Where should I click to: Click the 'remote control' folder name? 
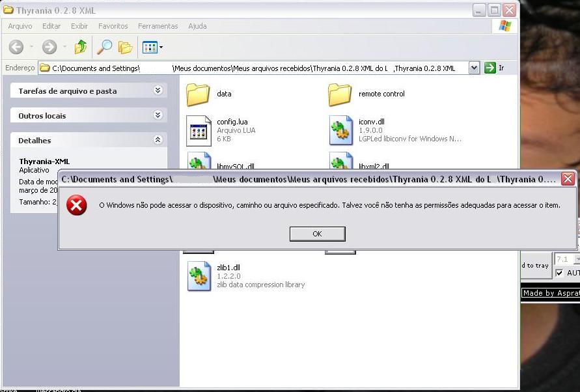point(381,94)
